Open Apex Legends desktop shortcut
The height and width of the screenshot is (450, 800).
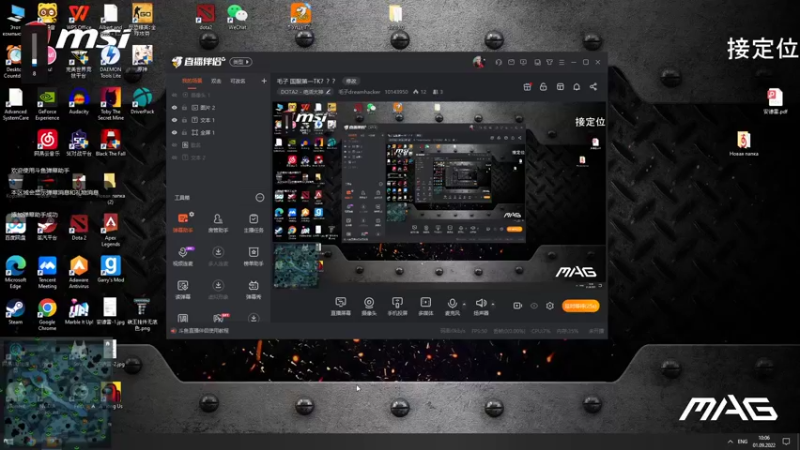tap(110, 230)
